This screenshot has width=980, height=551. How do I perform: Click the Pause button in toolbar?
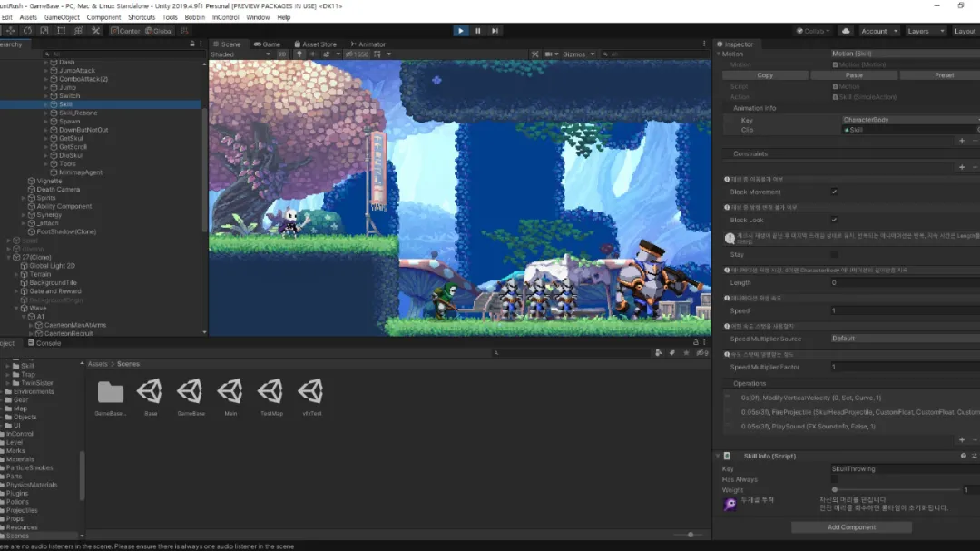click(x=477, y=31)
